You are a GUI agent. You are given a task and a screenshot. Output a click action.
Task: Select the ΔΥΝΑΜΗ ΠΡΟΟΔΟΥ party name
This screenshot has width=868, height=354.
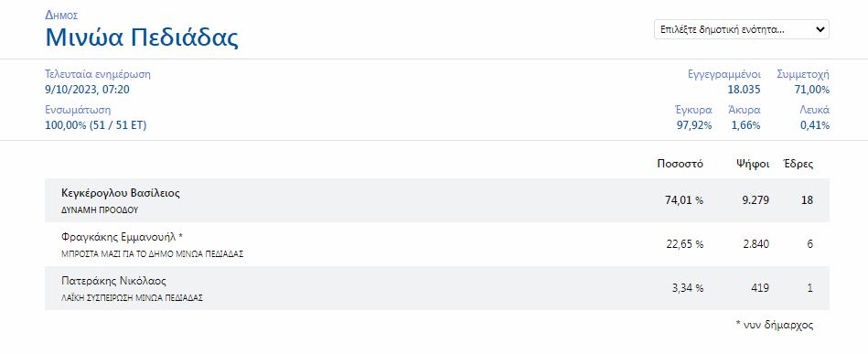point(100,210)
